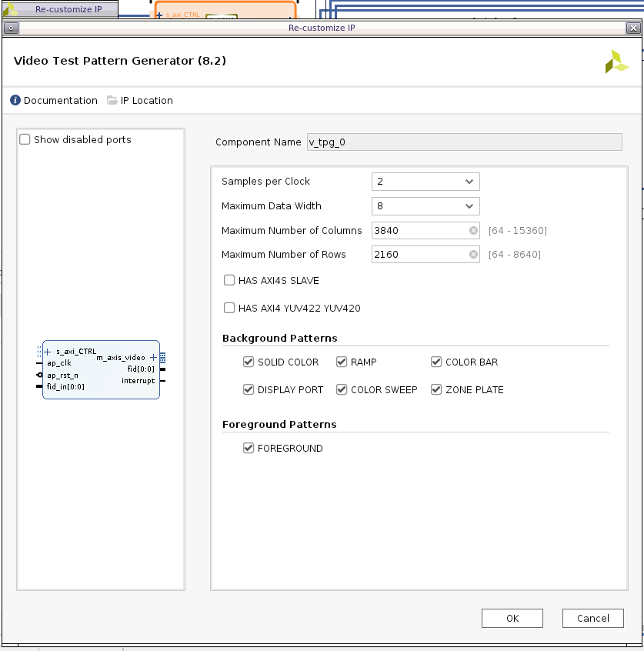Disable the ZONE PLATE pattern
644x651 pixels.
tap(436, 390)
